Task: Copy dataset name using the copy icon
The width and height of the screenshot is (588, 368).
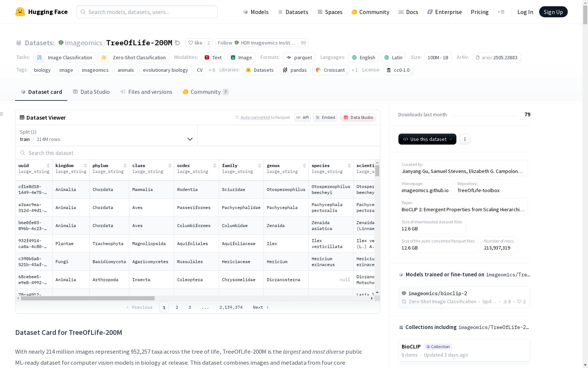Action: click(x=177, y=43)
